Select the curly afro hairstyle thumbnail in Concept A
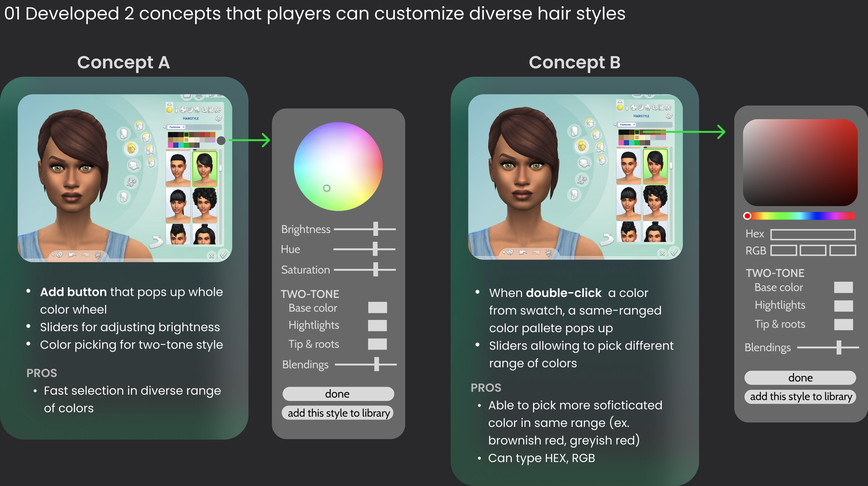Screen dimensions: 868x486 [x=205, y=205]
